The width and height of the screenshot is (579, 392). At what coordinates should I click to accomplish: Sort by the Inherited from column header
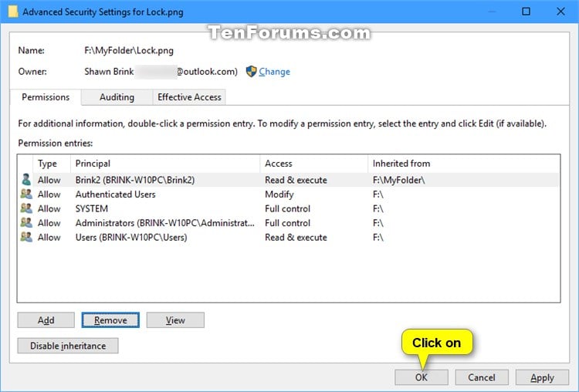point(464,164)
